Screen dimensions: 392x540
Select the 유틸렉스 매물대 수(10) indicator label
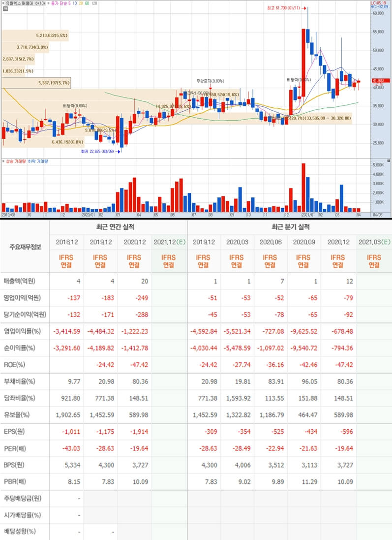pyautogui.click(x=25, y=3)
